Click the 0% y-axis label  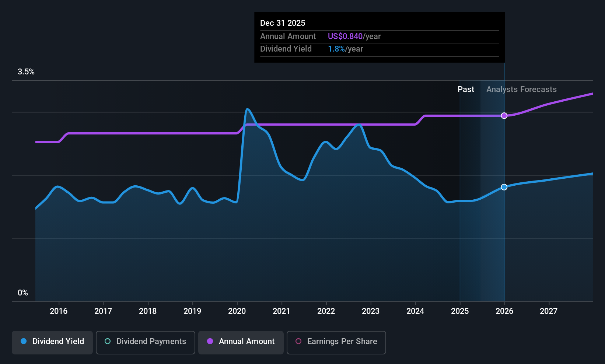point(23,293)
